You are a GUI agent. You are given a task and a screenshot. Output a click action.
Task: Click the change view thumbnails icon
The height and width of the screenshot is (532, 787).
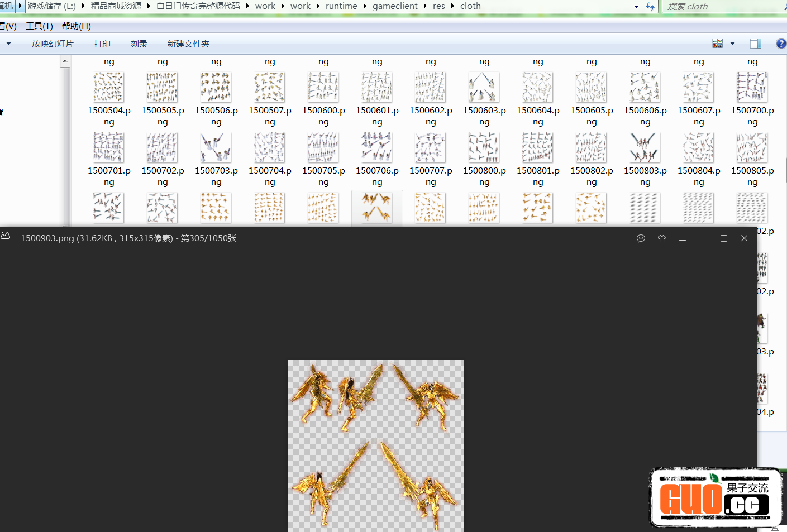pos(718,44)
